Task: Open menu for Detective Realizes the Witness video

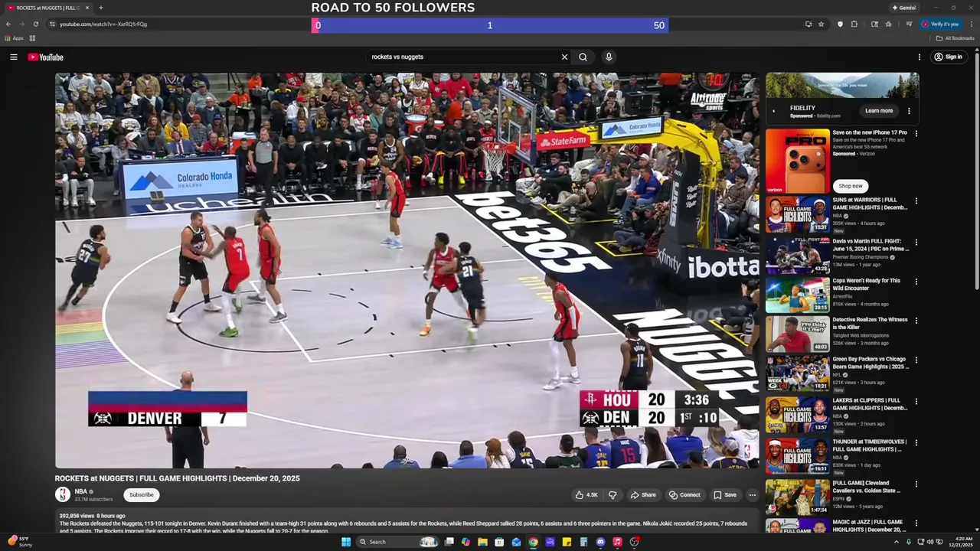Action: [916, 321]
